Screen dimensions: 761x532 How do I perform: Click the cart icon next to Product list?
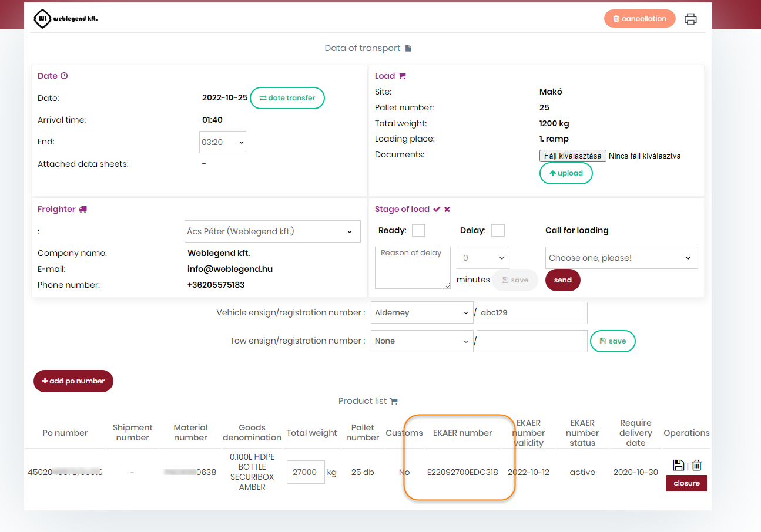(x=394, y=401)
